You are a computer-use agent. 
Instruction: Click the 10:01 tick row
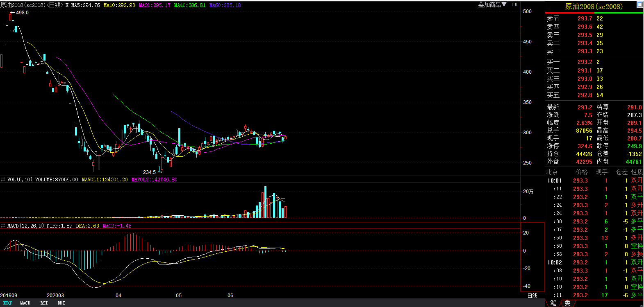point(594,181)
